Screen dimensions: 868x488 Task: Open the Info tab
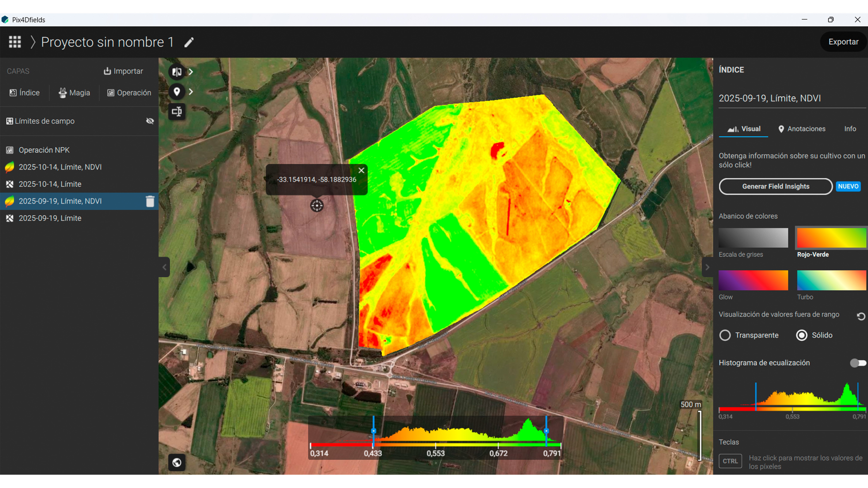[850, 129]
